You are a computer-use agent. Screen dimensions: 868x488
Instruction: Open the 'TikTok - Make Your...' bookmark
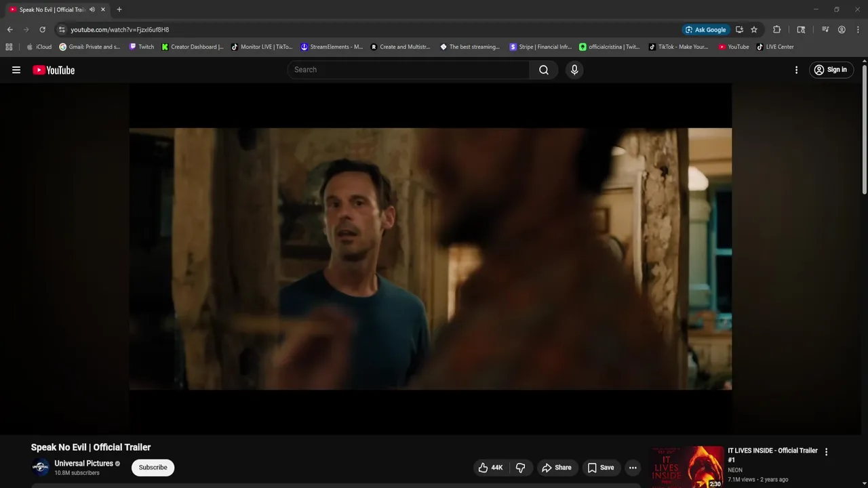[x=678, y=47]
